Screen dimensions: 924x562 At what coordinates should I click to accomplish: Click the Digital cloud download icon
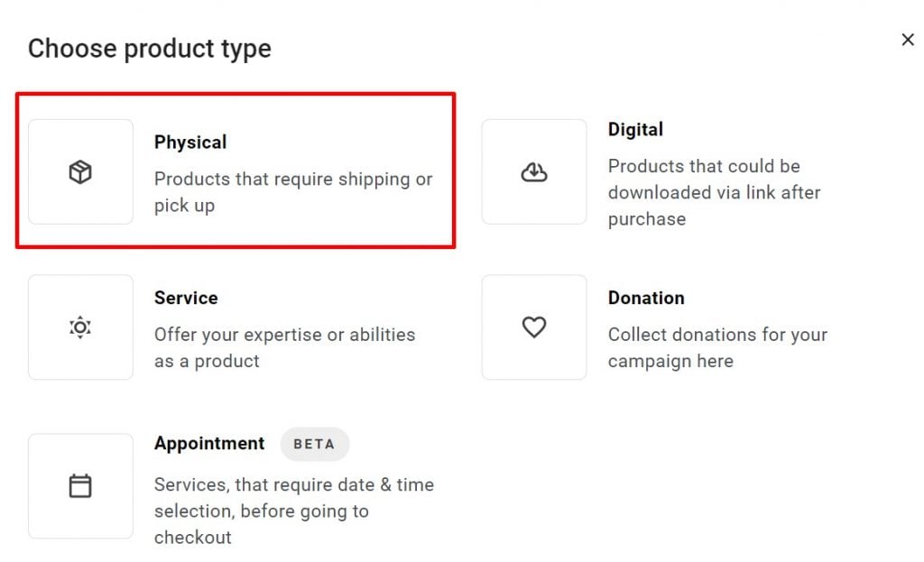pos(533,170)
